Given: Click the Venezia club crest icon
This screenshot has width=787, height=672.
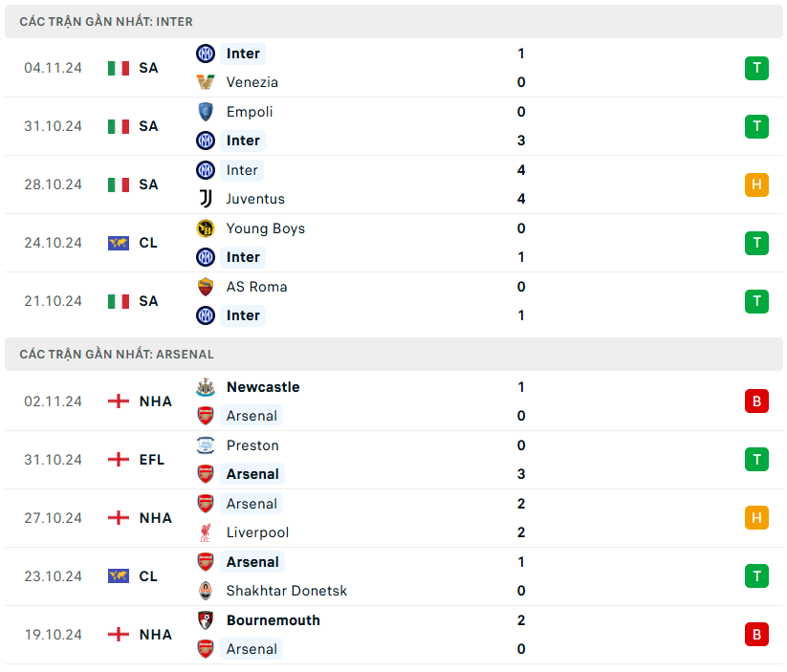Looking at the screenshot, I should click(x=206, y=82).
